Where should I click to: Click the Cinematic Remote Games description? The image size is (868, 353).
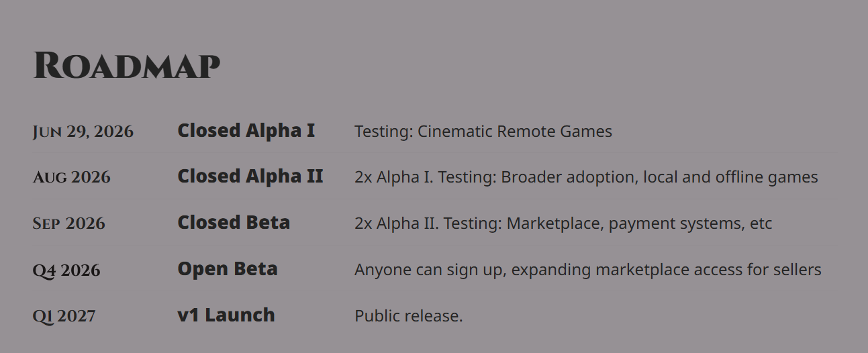coord(483,132)
